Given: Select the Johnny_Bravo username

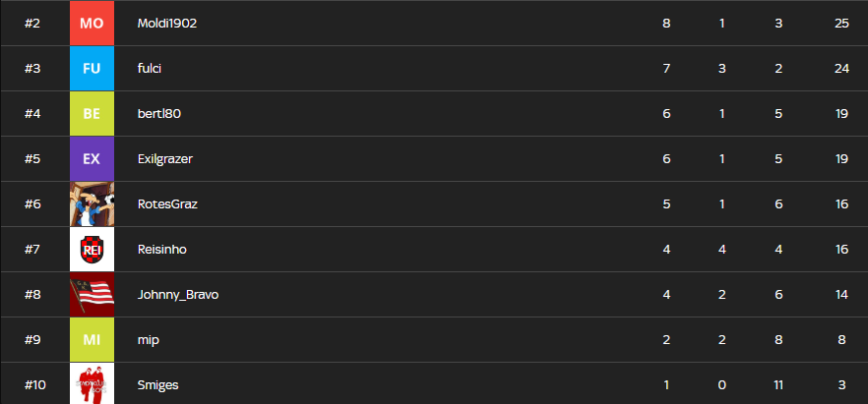Looking at the screenshot, I should (x=177, y=294).
